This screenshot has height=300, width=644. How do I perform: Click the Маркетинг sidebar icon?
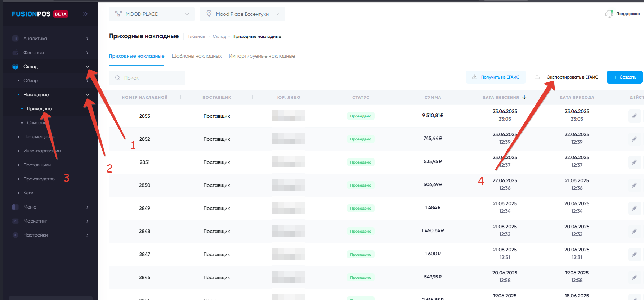point(15,221)
